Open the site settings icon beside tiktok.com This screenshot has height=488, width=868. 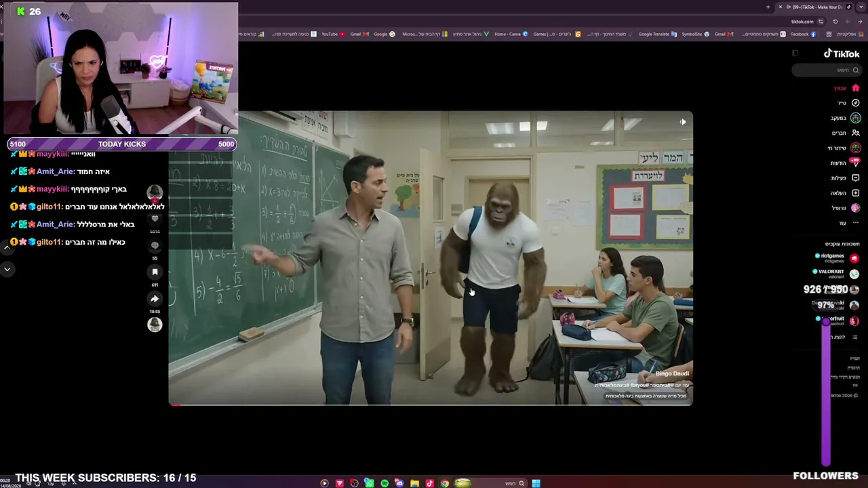[x=821, y=22]
